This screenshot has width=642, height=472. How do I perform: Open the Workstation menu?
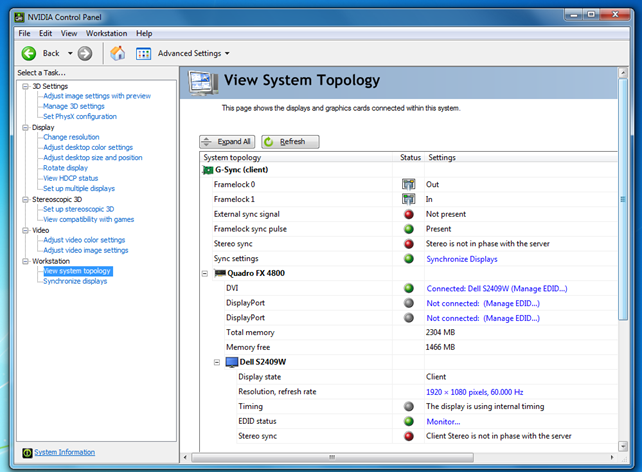pyautogui.click(x=106, y=34)
